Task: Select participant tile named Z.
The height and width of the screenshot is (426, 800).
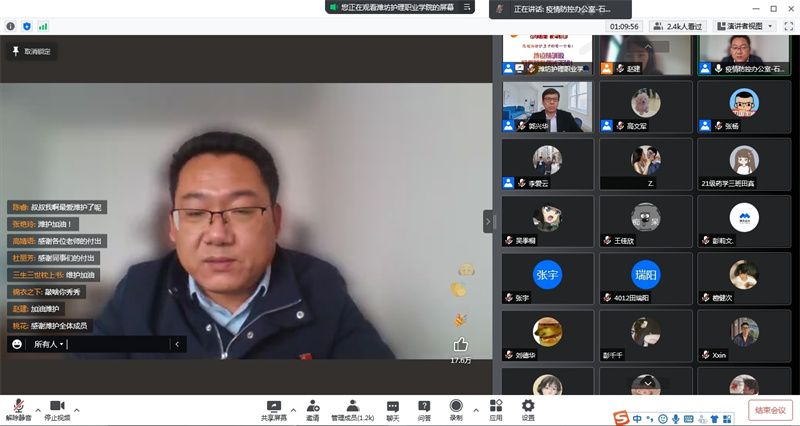Action: (645, 164)
